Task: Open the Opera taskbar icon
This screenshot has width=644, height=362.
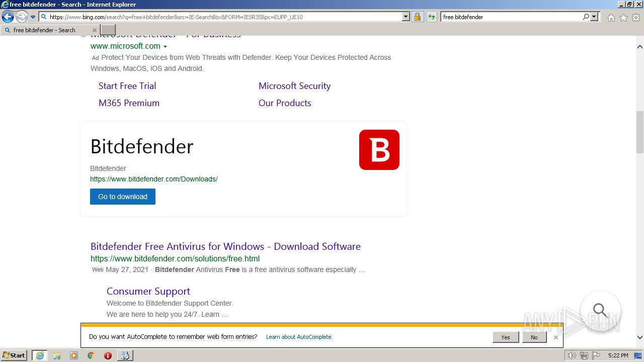Action: click(108, 355)
